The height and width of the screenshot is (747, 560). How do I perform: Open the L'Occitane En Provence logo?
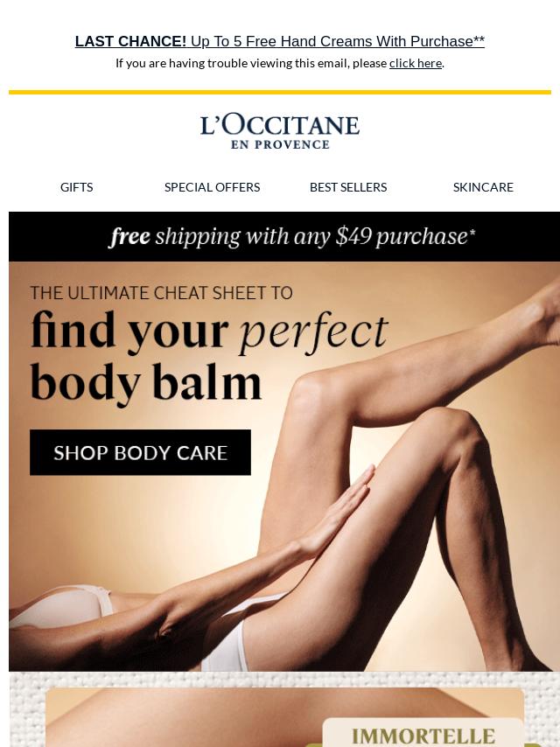pos(280,131)
